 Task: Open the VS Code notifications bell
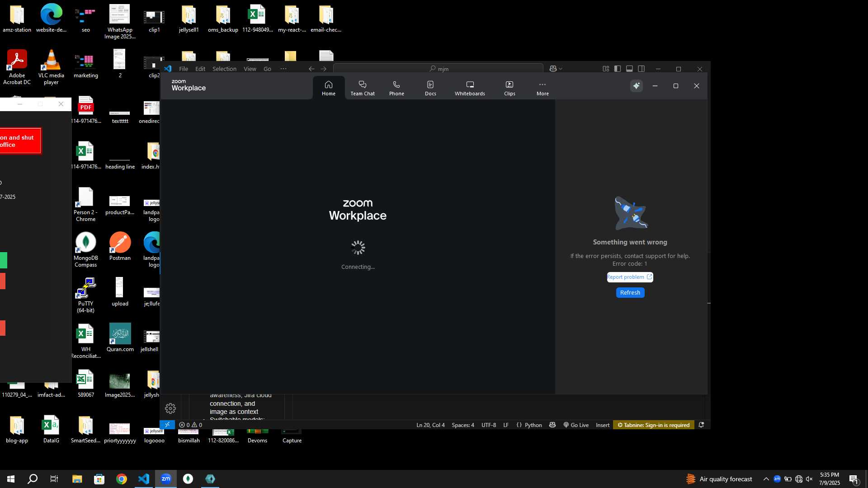701,425
